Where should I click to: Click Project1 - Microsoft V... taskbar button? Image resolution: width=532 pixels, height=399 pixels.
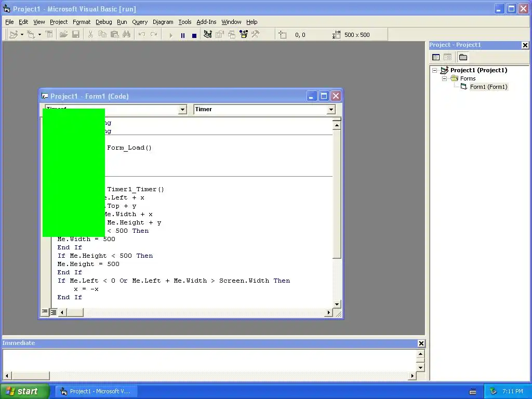(96, 391)
